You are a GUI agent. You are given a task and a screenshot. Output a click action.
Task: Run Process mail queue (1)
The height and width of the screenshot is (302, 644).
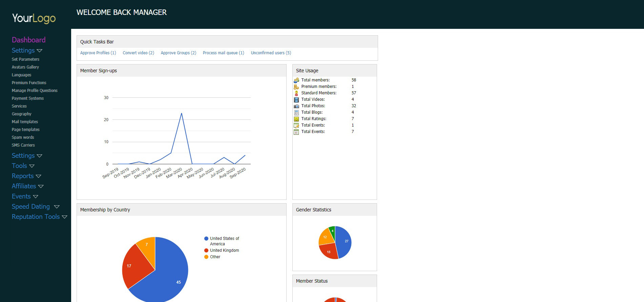pyautogui.click(x=224, y=53)
